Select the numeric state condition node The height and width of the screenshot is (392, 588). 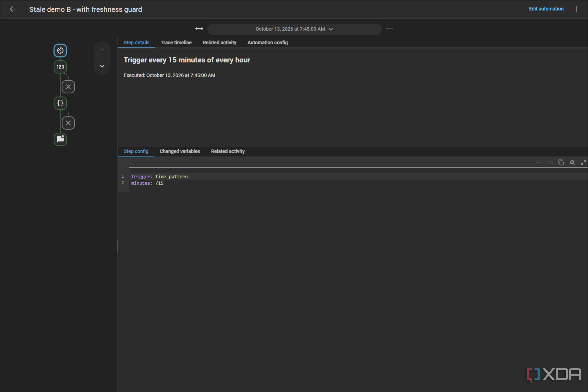pyautogui.click(x=60, y=67)
